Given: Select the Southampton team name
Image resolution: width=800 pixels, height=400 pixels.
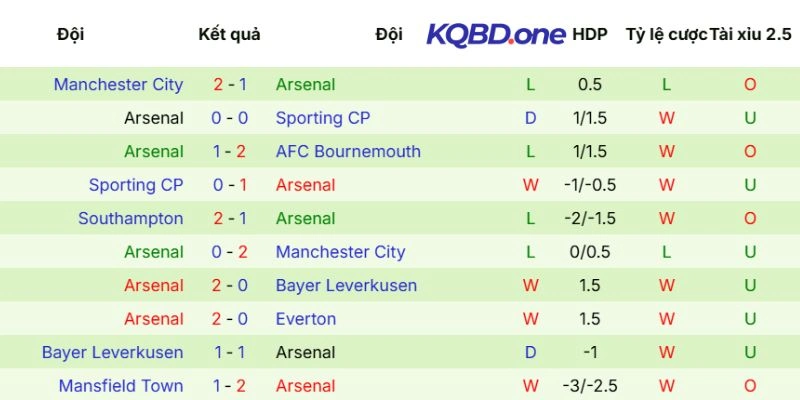Looking at the screenshot, I should (131, 219).
